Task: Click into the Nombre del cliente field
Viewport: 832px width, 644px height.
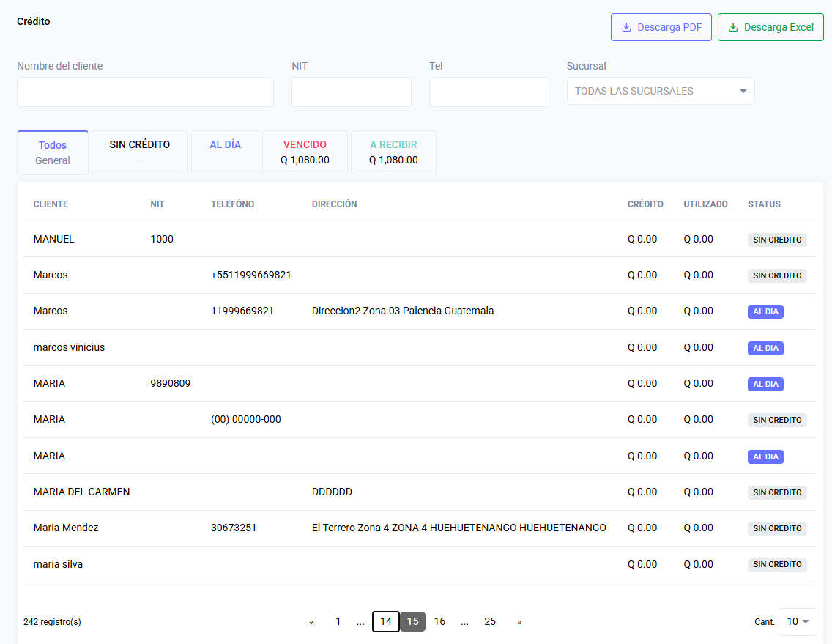Action: pos(146,92)
